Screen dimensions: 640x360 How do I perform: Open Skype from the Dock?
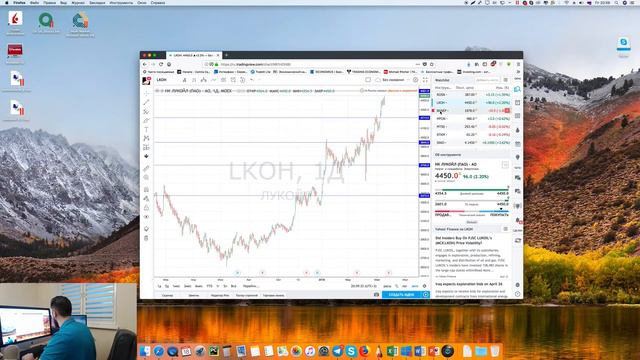[351, 351]
